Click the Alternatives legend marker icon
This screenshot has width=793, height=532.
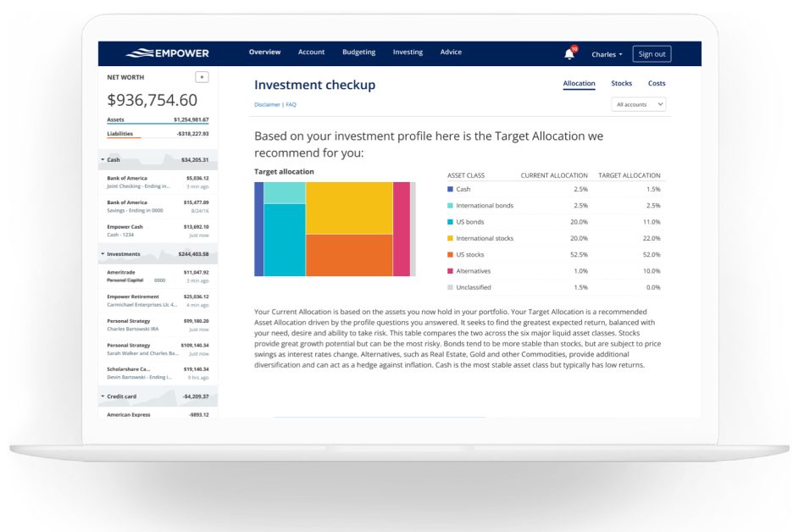pos(450,270)
